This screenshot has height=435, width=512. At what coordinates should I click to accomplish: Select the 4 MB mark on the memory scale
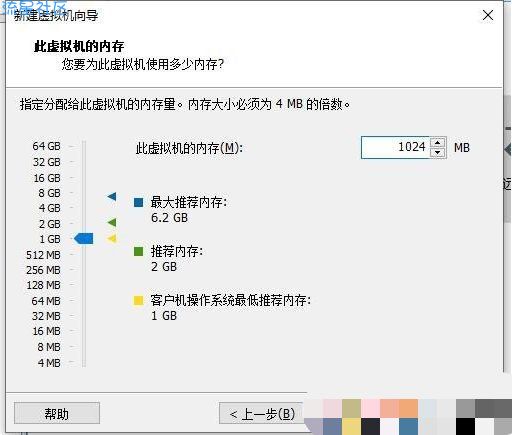coord(49,363)
